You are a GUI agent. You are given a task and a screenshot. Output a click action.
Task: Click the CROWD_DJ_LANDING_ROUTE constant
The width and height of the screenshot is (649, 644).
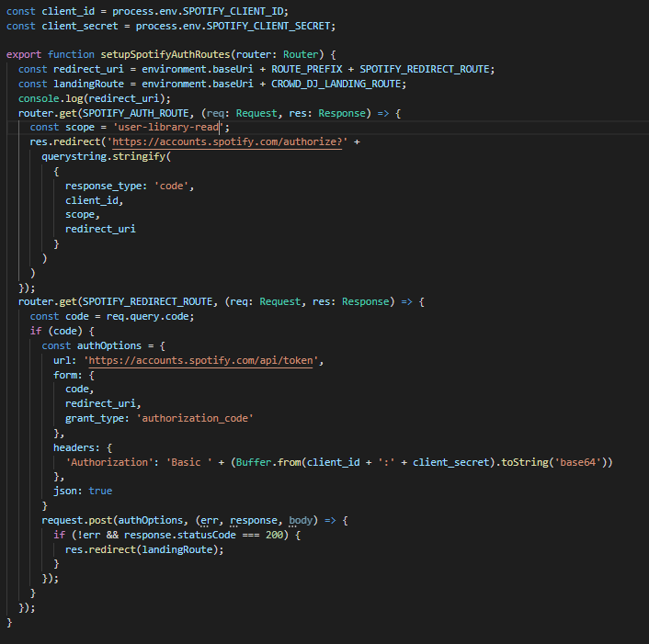click(336, 84)
